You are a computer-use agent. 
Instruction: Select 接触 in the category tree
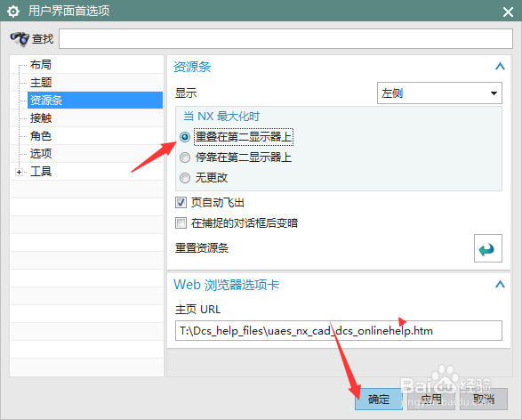[41, 118]
